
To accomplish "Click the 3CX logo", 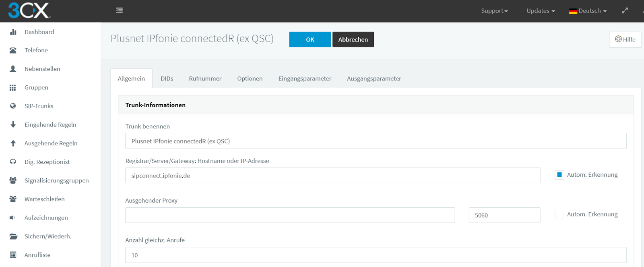I will [x=29, y=10].
